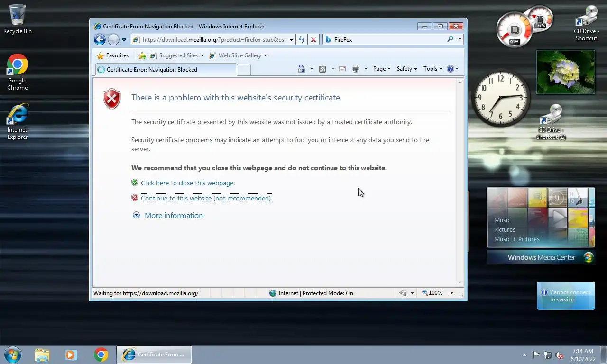The width and height of the screenshot is (607, 364).
Task: Click the page scrollbar up arrow
Action: pos(459,82)
